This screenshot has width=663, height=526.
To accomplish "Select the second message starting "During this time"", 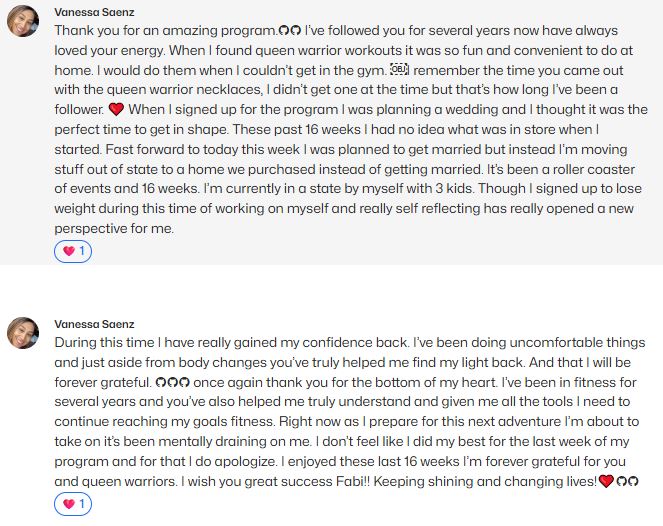I will click(x=350, y=412).
